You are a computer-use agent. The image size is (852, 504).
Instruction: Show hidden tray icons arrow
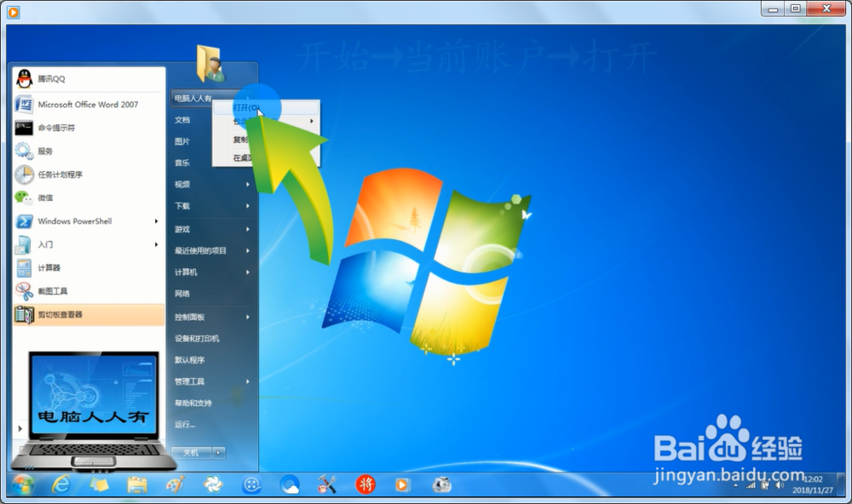[736, 485]
